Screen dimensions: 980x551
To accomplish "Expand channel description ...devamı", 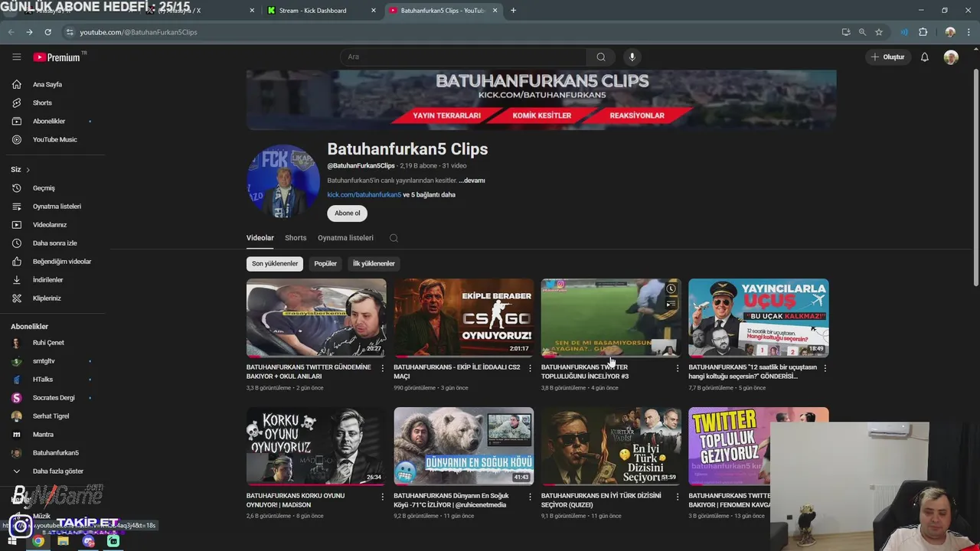I will click(472, 181).
